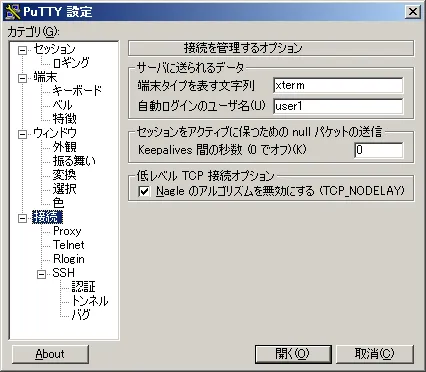Image resolution: width=426 pixels, height=372 pixels.
Task: Click the カテゴリ(G): label
Action: [x=33, y=32]
